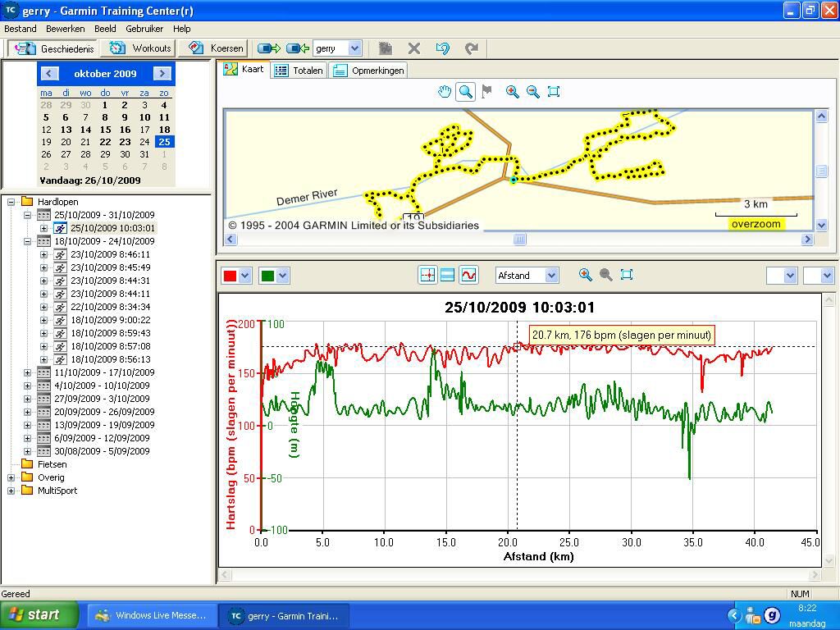
Task: Zoom in on the map
Action: [x=512, y=92]
